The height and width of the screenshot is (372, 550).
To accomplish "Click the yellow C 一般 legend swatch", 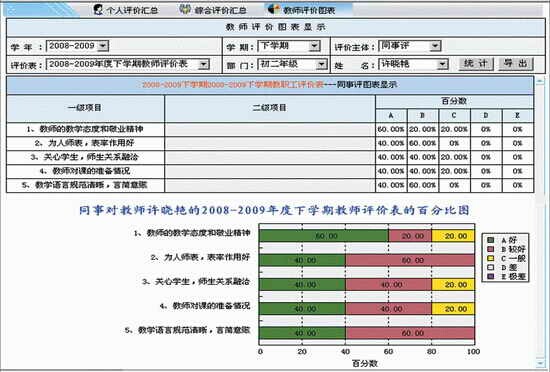I will [491, 258].
